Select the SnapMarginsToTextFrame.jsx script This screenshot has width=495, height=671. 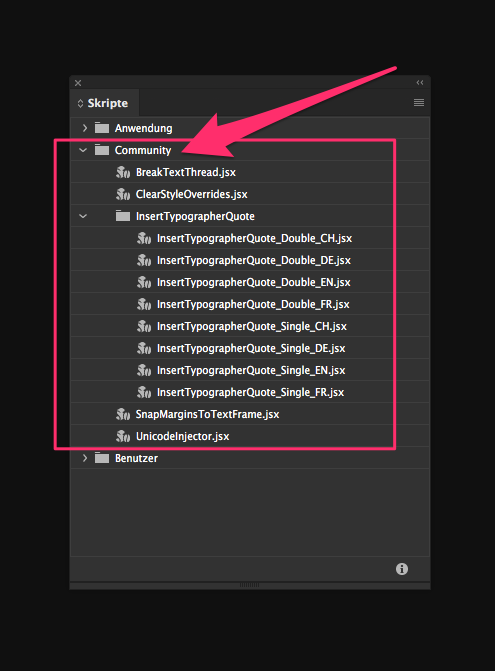tap(207, 414)
